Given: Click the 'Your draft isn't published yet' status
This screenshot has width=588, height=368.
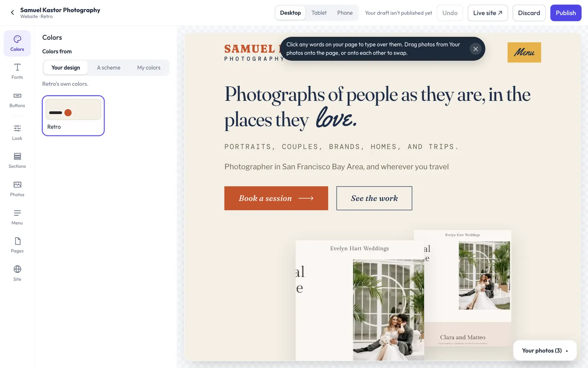Looking at the screenshot, I should (398, 13).
